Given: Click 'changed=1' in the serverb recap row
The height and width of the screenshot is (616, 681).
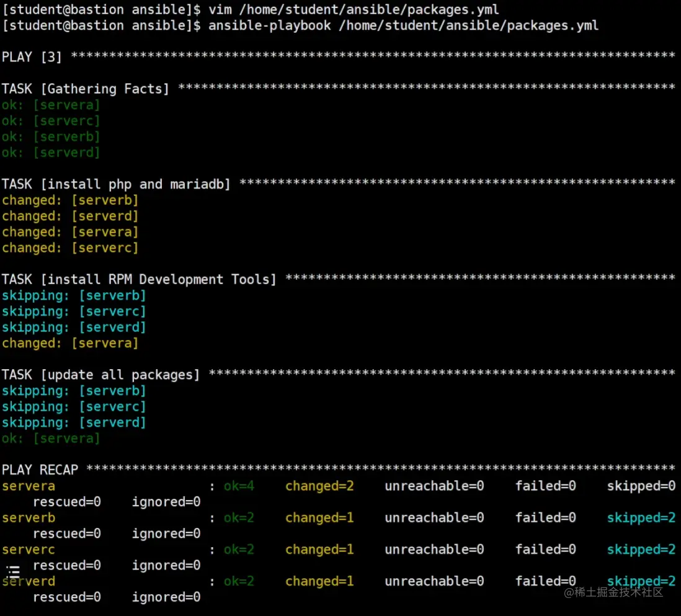Looking at the screenshot, I should (319, 518).
